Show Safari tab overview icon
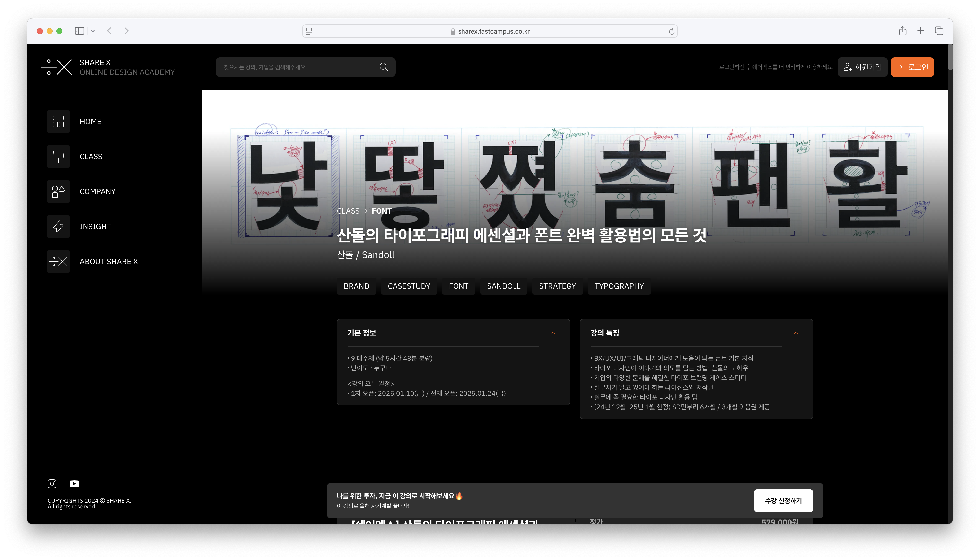 [x=939, y=31]
